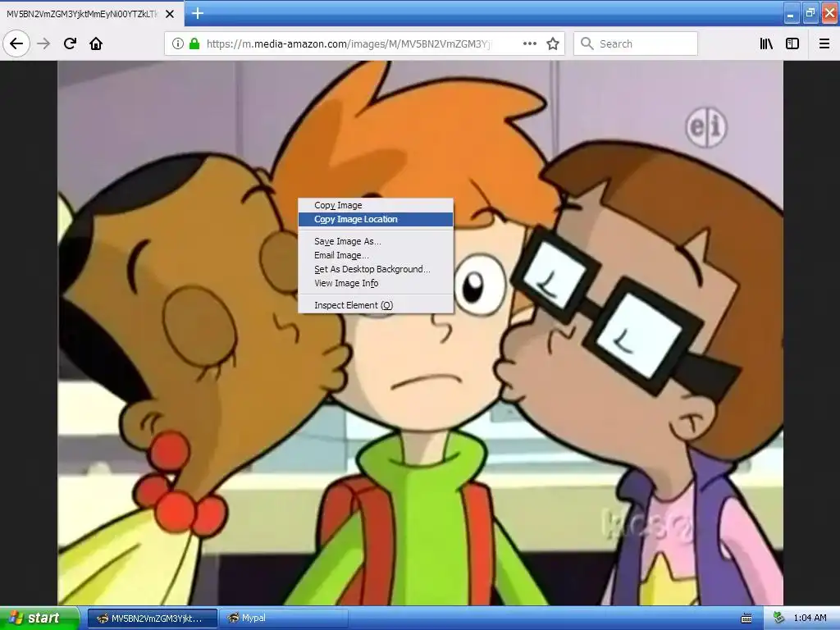Open page actions three-dot menu

click(529, 43)
